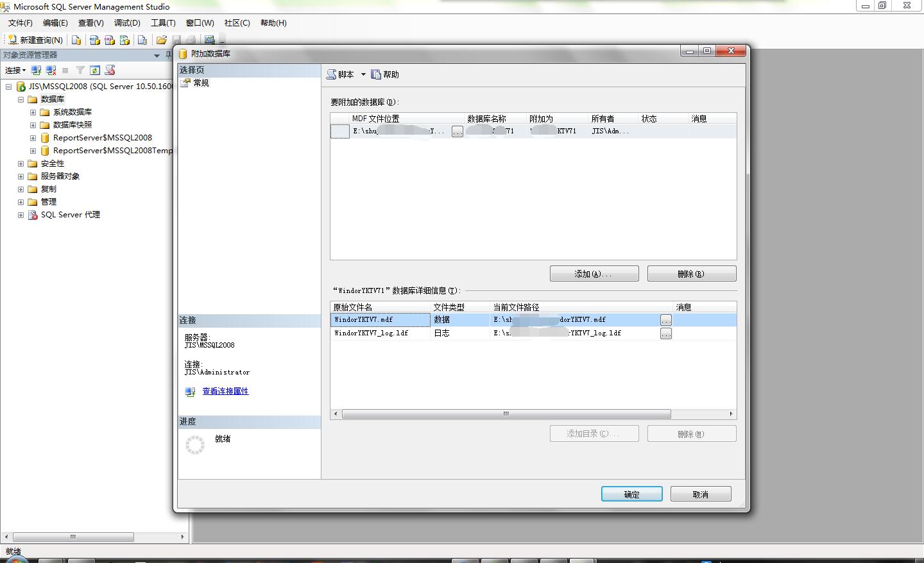The width and height of the screenshot is (924, 563).
Task: Click the save (floppy disk) toolbar icon
Action: [x=176, y=40]
